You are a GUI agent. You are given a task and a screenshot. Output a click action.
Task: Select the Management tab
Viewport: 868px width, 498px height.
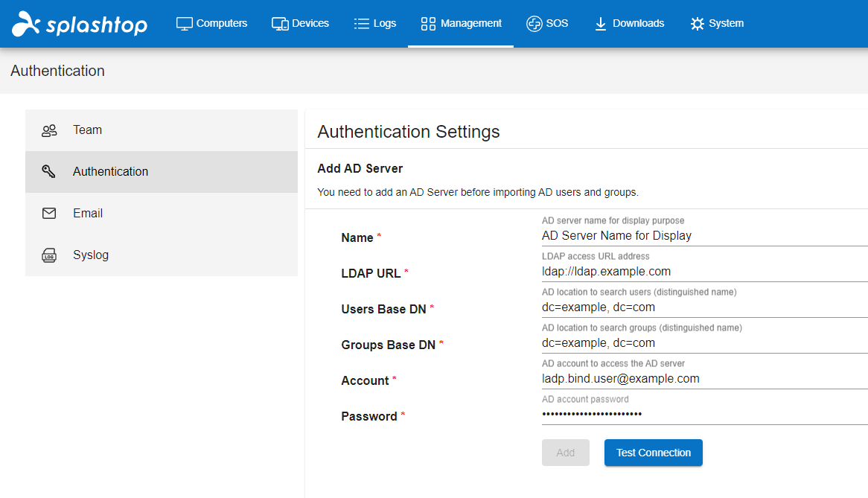[461, 24]
